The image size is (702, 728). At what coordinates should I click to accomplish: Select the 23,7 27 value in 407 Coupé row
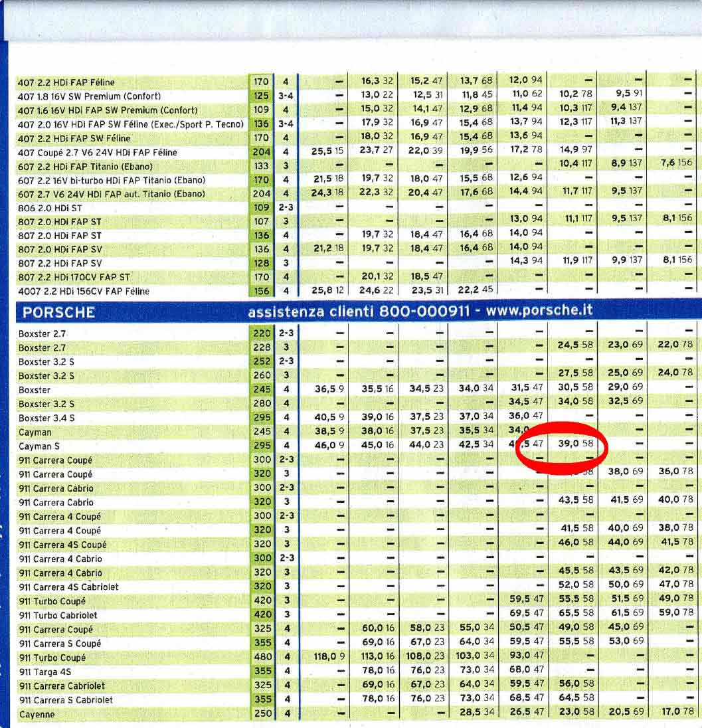click(377, 150)
